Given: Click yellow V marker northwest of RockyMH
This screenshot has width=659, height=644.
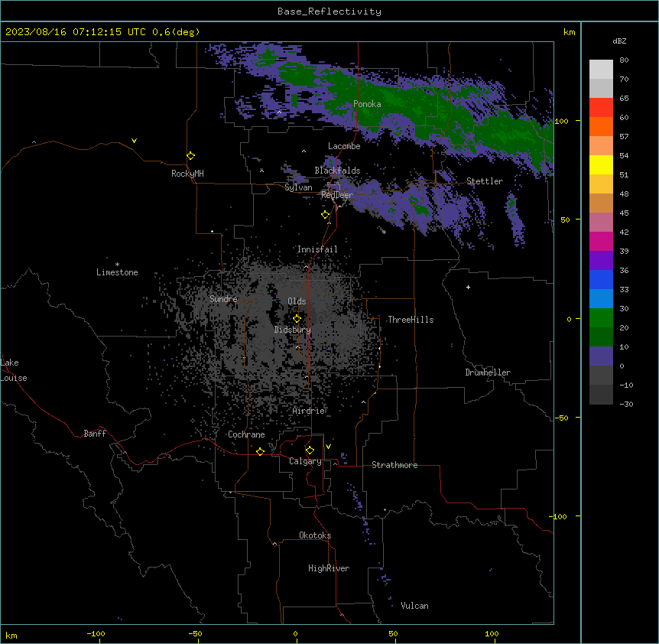Looking at the screenshot, I should pyautogui.click(x=134, y=141).
